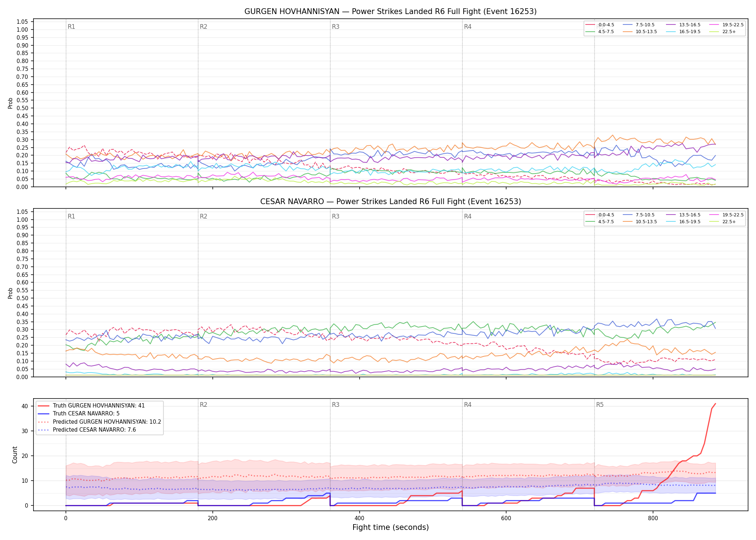Click 'Truth GURGEN HOVHANNISYAN: 41' legend entry
Screen dimensions: 756x540
point(91,406)
